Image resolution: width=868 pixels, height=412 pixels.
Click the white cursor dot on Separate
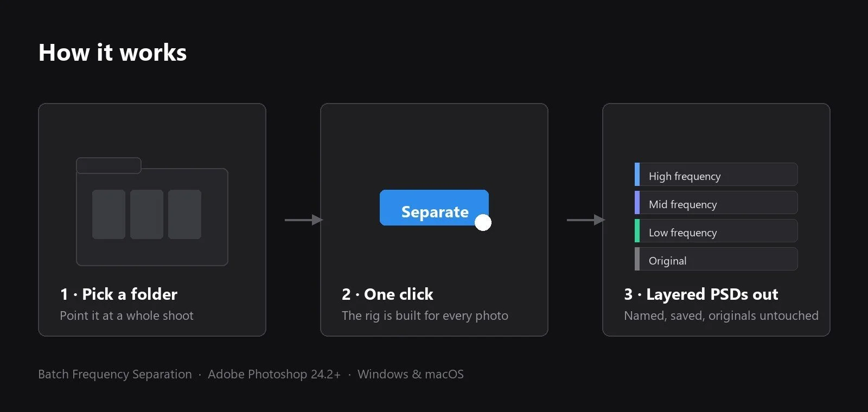tap(483, 222)
